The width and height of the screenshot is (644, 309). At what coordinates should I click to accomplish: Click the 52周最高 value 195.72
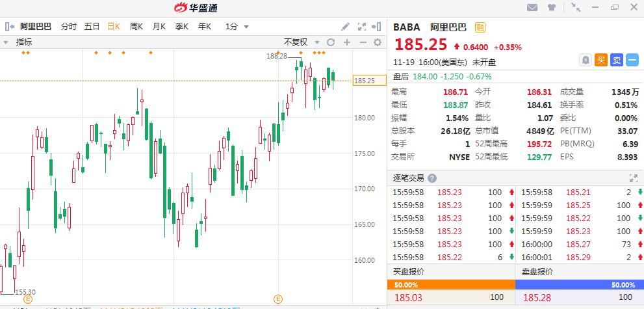point(539,144)
